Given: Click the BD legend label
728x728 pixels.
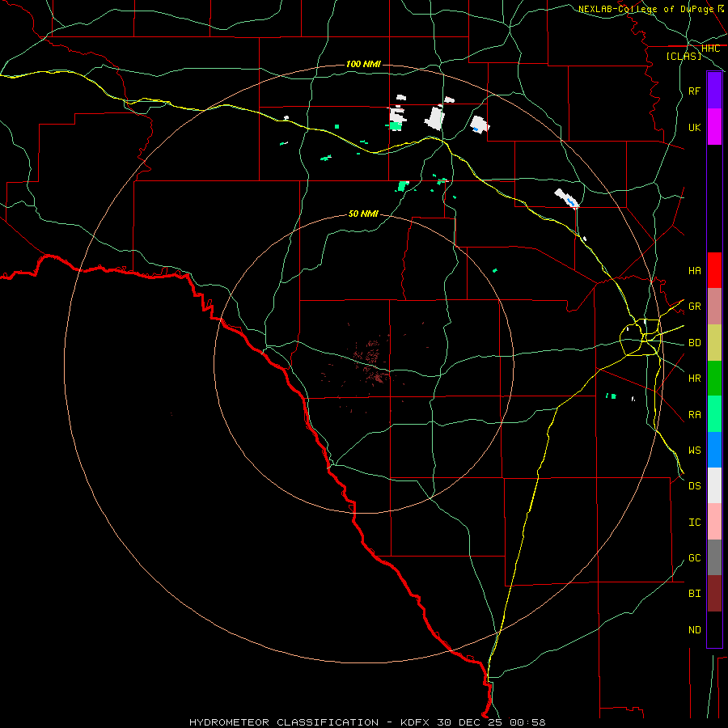Looking at the screenshot, I should pos(695,343).
